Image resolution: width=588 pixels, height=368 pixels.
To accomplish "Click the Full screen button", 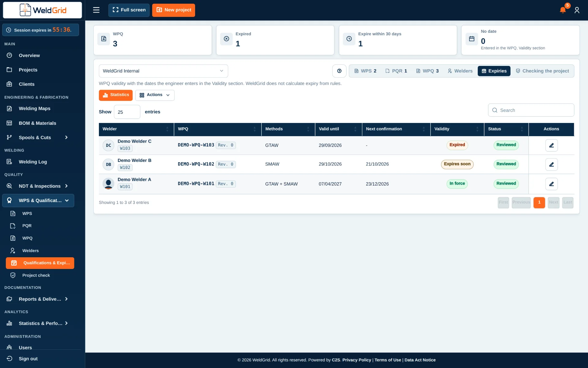I will pos(129,10).
